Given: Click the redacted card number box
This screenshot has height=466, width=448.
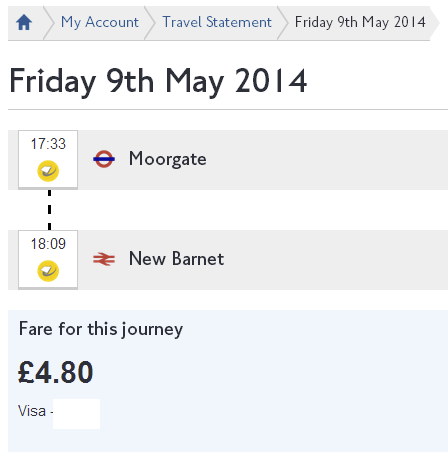Looking at the screenshot, I should coord(76,414).
